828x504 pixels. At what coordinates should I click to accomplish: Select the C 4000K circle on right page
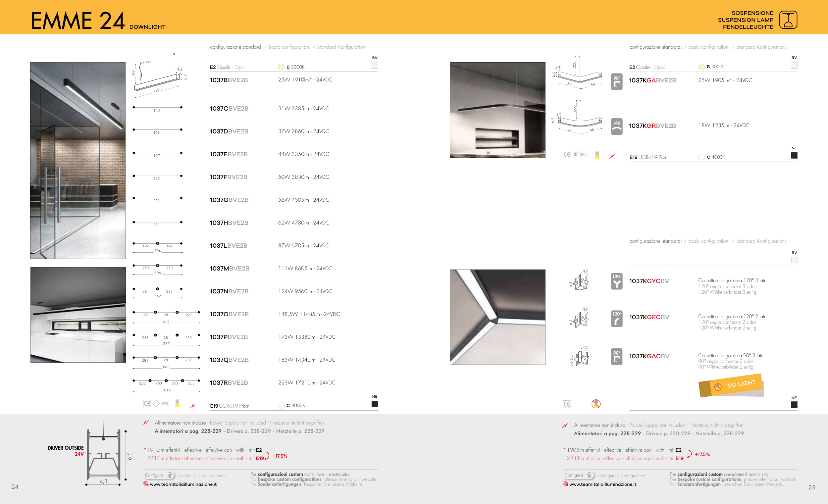click(x=701, y=157)
